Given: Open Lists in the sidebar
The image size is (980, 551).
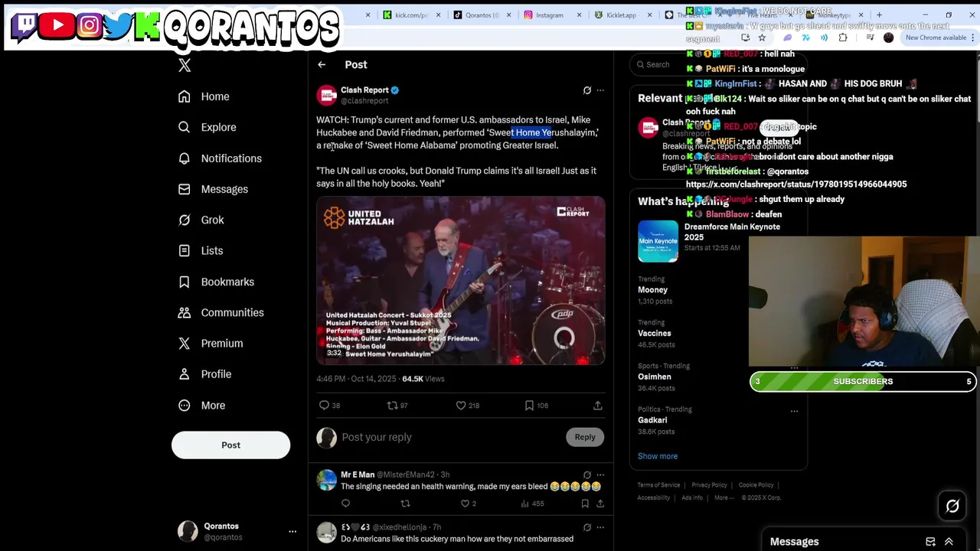Looking at the screenshot, I should [x=201, y=250].
